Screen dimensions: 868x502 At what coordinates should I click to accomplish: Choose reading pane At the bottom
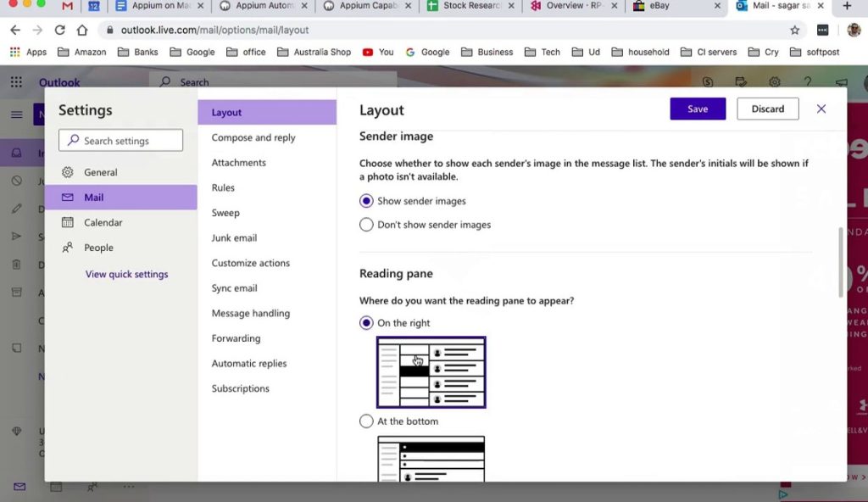point(366,421)
